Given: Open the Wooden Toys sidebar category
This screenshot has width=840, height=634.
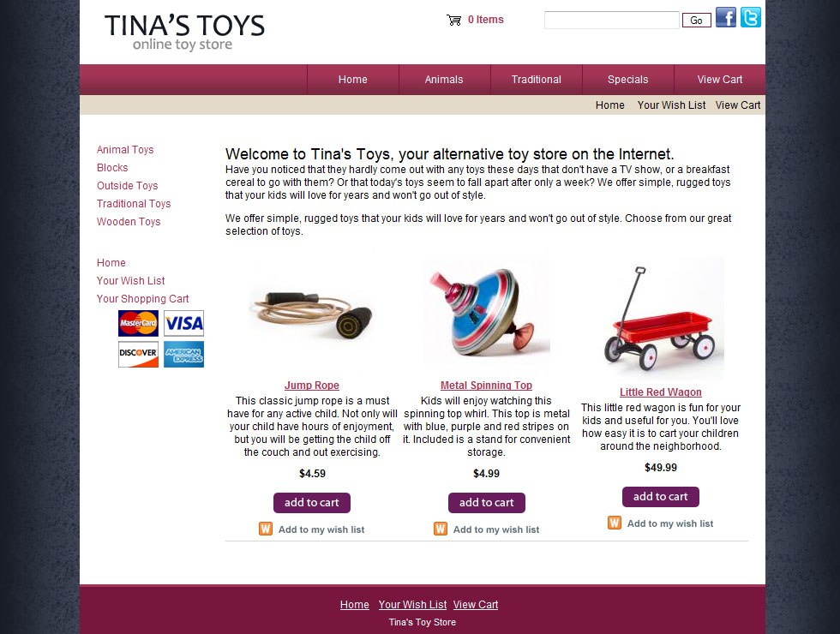Looking at the screenshot, I should [129, 222].
